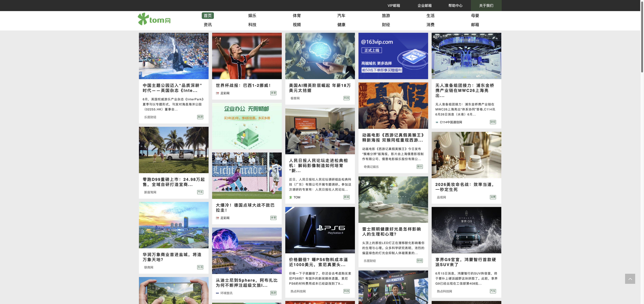Open 帮助中心 in the top bar
This screenshot has height=304, width=644.
455,6
